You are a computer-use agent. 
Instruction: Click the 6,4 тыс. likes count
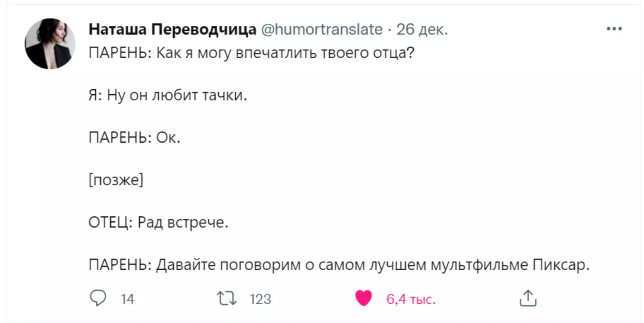coord(411,299)
